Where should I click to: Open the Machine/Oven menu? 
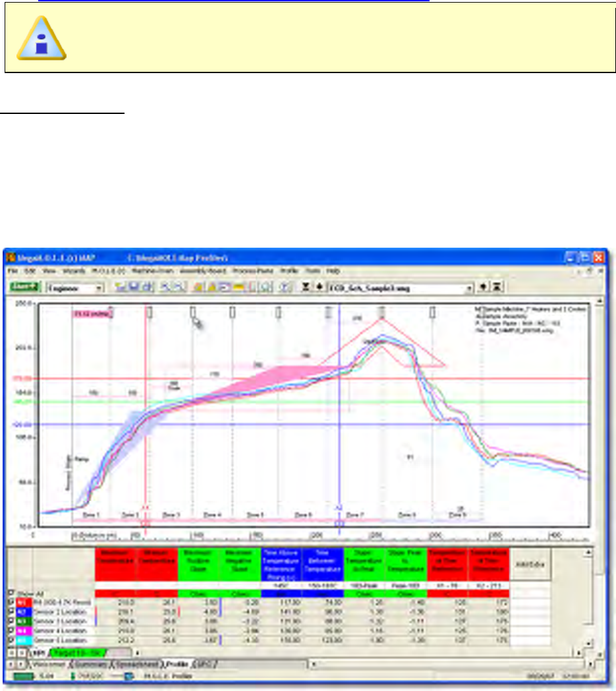click(152, 271)
